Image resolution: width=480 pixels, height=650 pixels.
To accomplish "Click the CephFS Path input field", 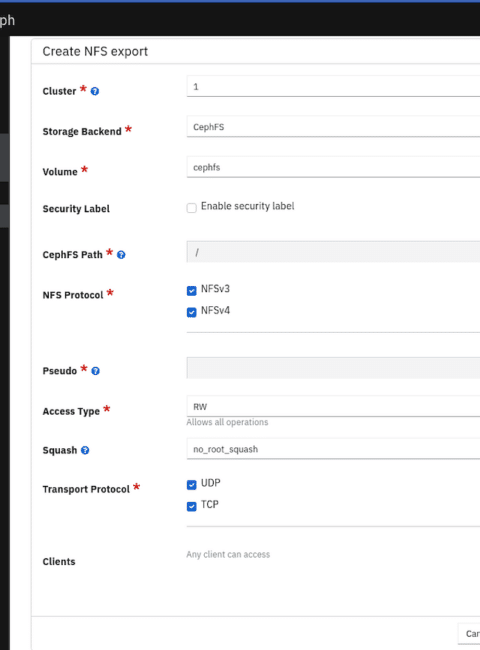I will click(333, 252).
